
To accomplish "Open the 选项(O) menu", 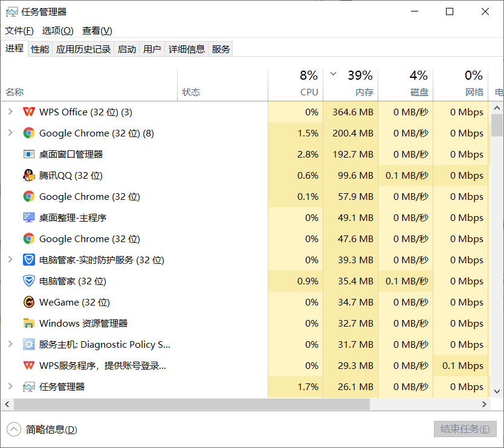I will coord(58,31).
